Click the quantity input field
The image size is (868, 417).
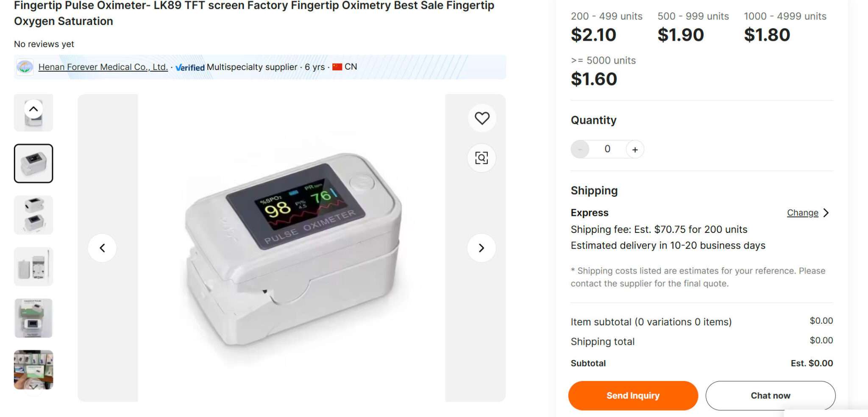click(607, 149)
